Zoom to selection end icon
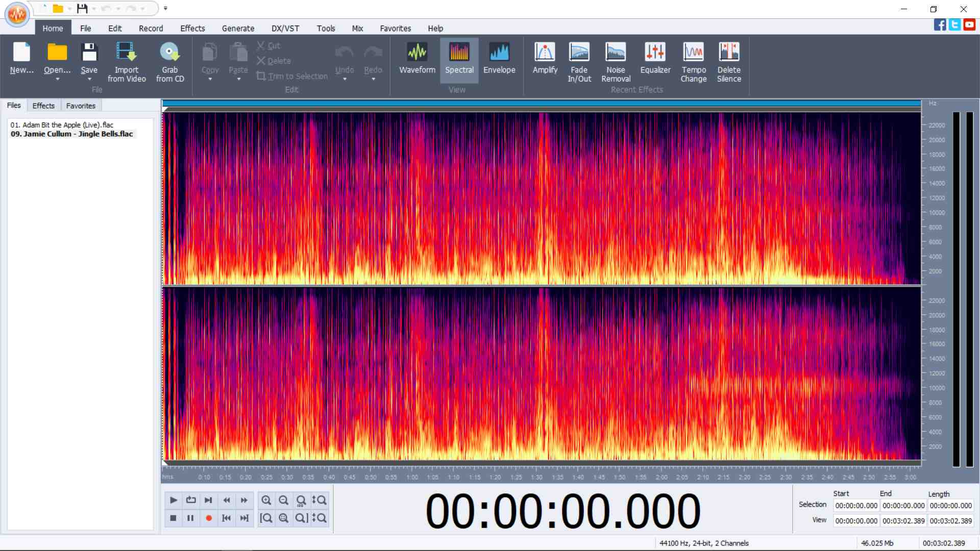The width and height of the screenshot is (980, 551). 301,518
